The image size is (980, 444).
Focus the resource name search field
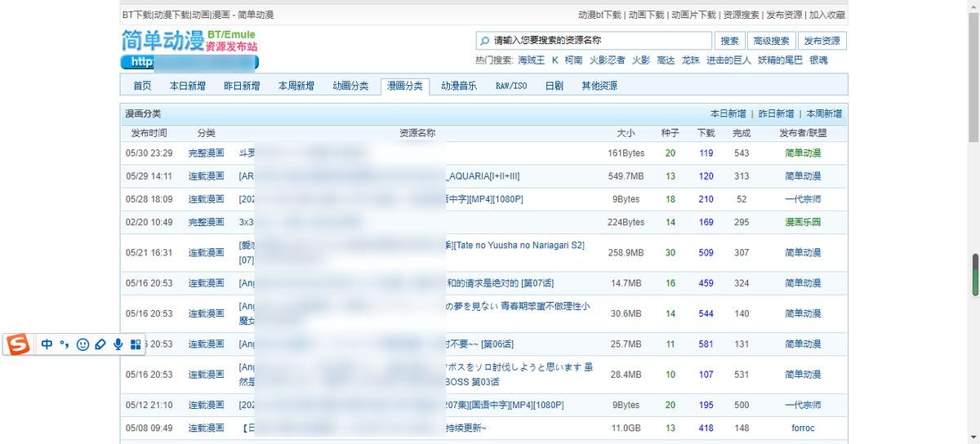point(600,41)
